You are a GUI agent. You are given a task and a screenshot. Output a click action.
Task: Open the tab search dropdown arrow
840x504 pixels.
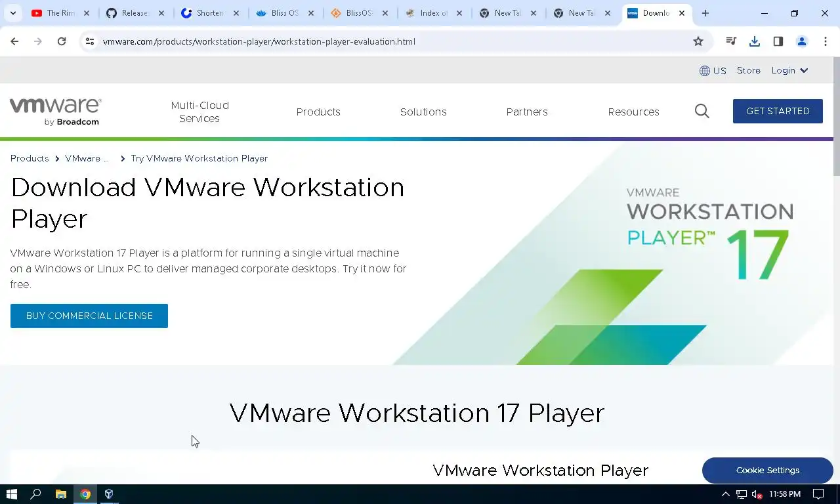tap(12, 13)
